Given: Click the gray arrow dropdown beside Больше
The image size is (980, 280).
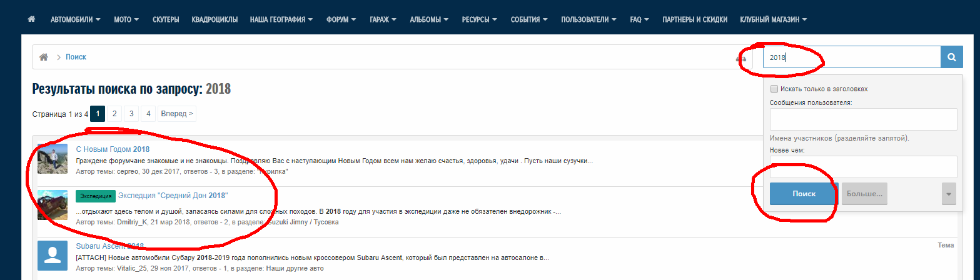Looking at the screenshot, I should pyautogui.click(x=949, y=194).
